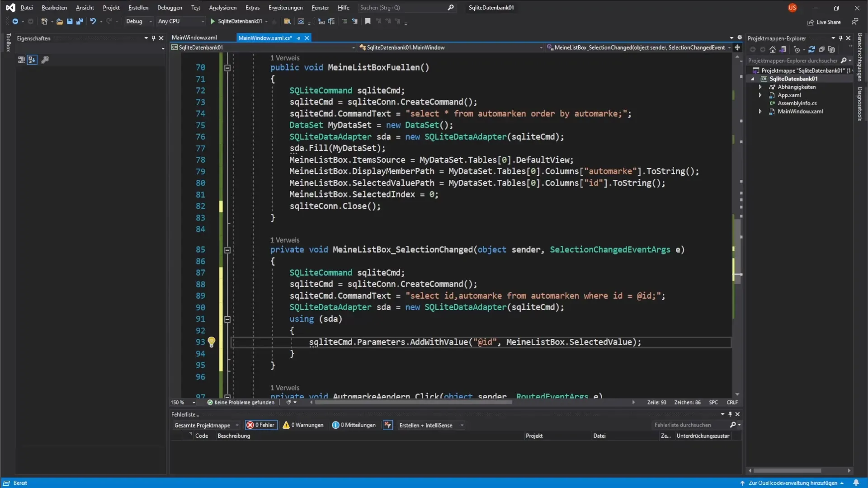
Task: Open the Erstellen + IntelliSense dropdown
Action: [431, 425]
